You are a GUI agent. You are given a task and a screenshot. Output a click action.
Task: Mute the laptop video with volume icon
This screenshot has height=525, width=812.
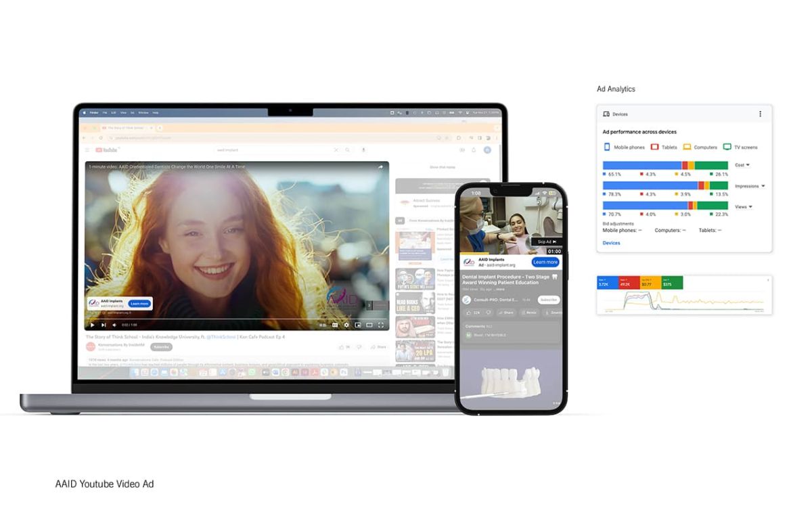coord(115,325)
